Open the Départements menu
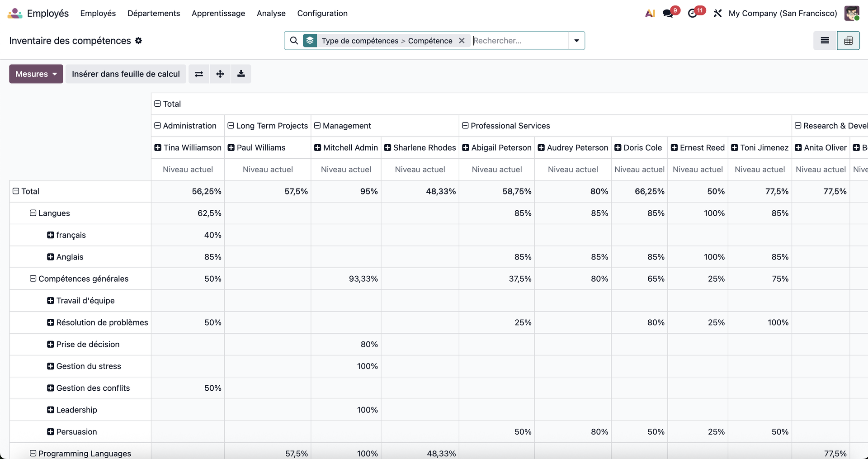This screenshot has width=868, height=459. point(154,13)
